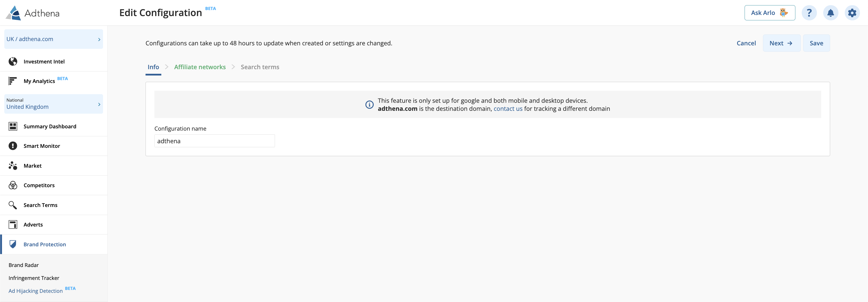
Task: Open notifications bell icon
Action: point(831,13)
